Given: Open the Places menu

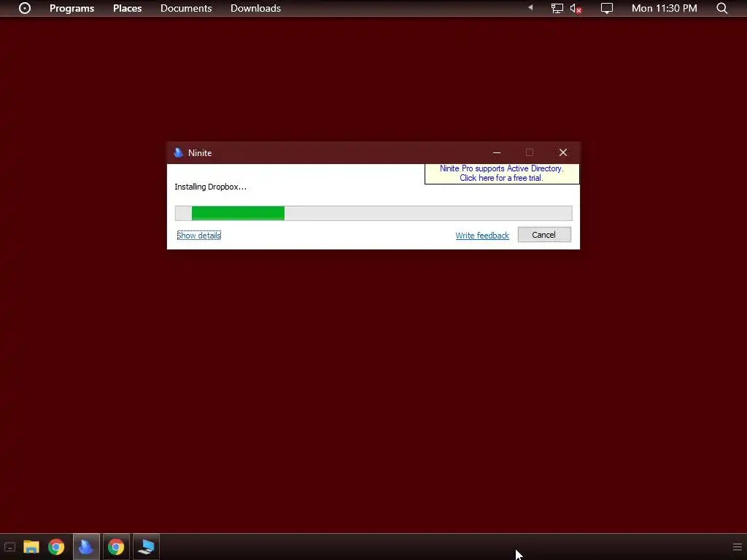Looking at the screenshot, I should (127, 8).
